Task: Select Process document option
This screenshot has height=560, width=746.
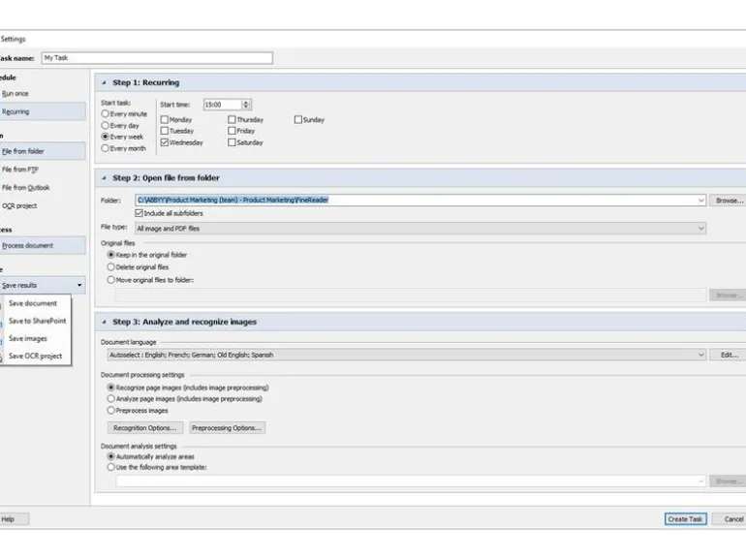Action: (42, 245)
